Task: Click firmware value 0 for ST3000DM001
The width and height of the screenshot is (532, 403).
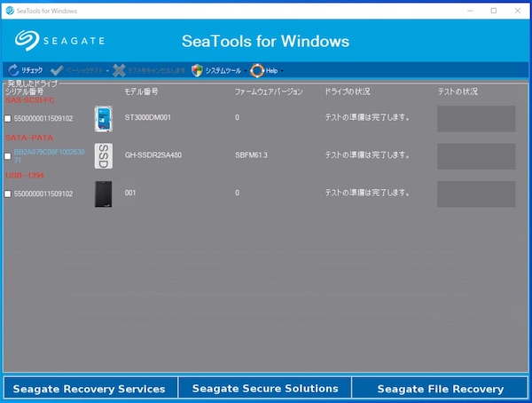Action: pos(237,117)
